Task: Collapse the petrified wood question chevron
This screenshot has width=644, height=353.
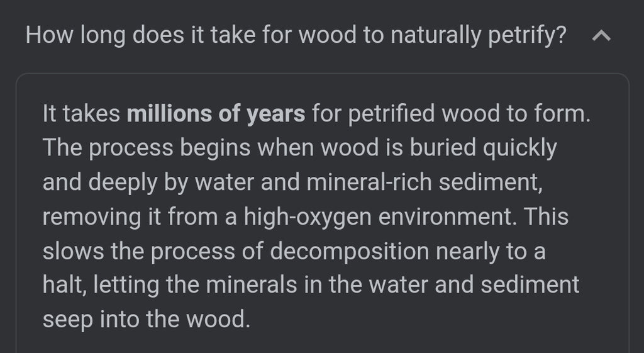Action: [x=602, y=36]
